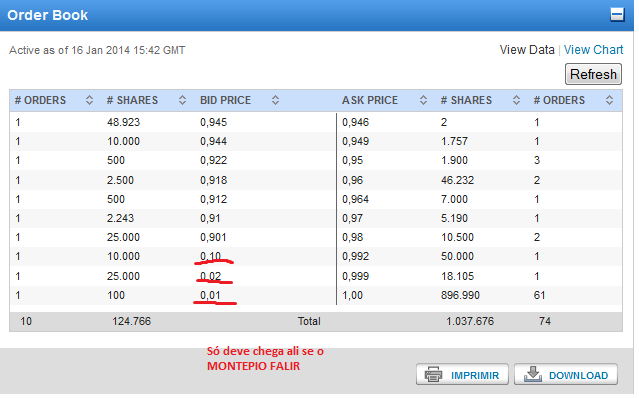The image size is (639, 398).
Task: Click bid shares value 2.243
Action: 120,218
